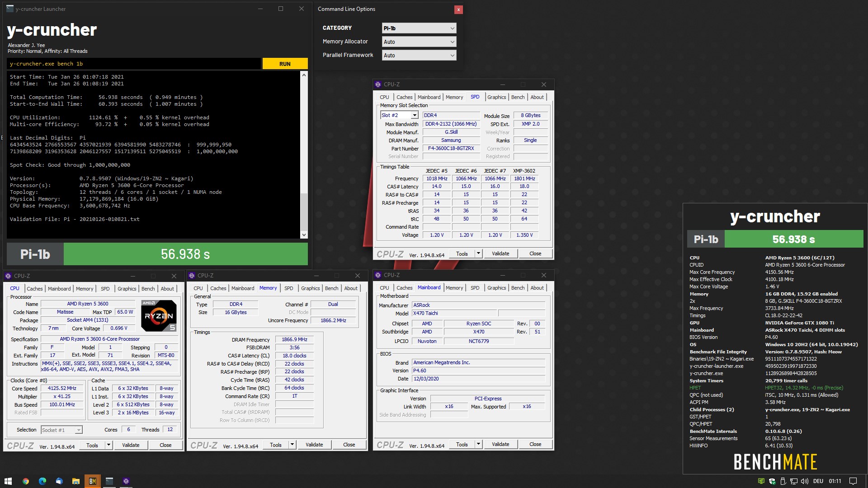The image size is (868, 488).
Task: Click the y-cruncher output scrollbar thumb
Action: pyautogui.click(x=304, y=212)
